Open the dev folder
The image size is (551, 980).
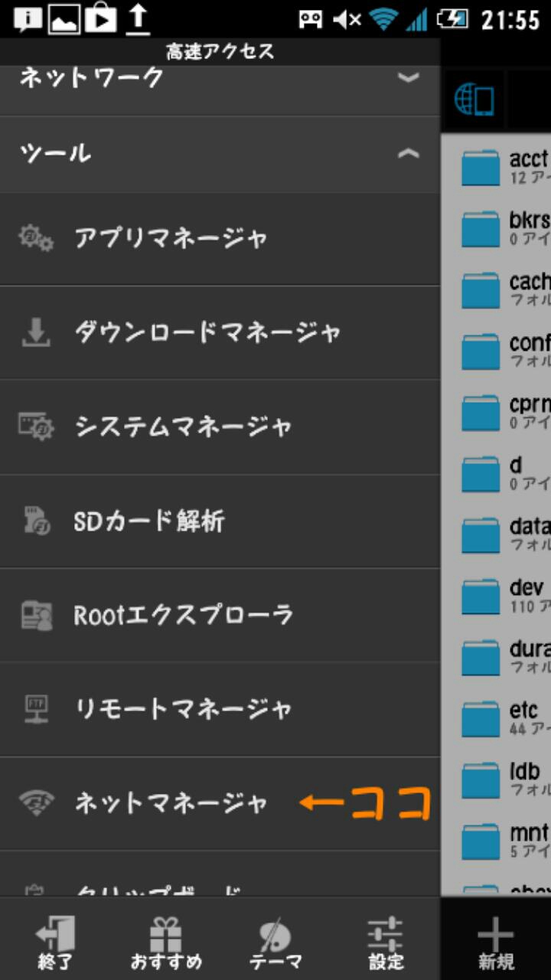click(505, 595)
